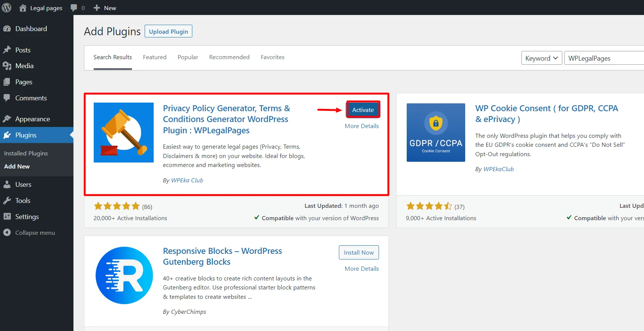
Task: Activate the WPLegalPages plugin
Action: click(363, 110)
